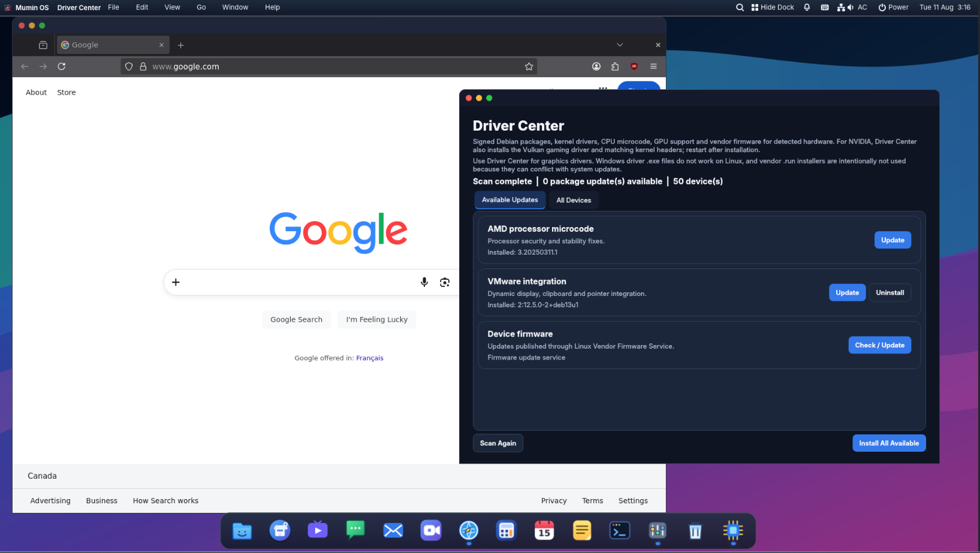
Task: Update VMware integration
Action: [x=847, y=292]
